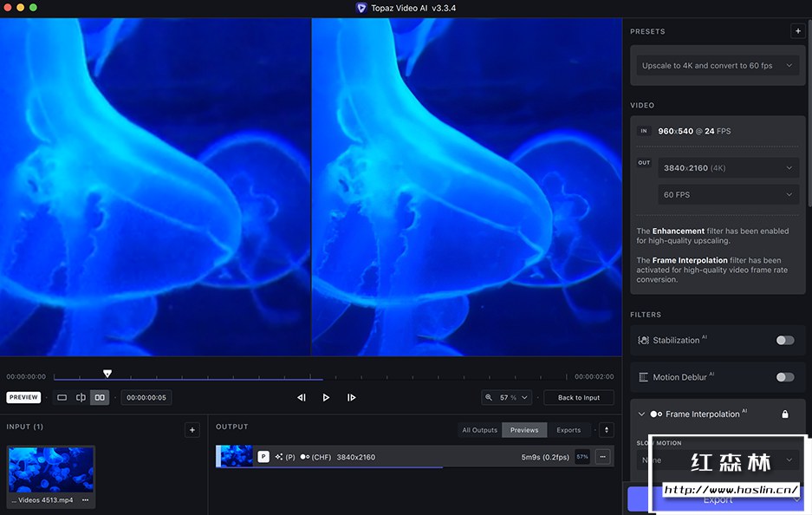Open the presets dropdown

[717, 66]
